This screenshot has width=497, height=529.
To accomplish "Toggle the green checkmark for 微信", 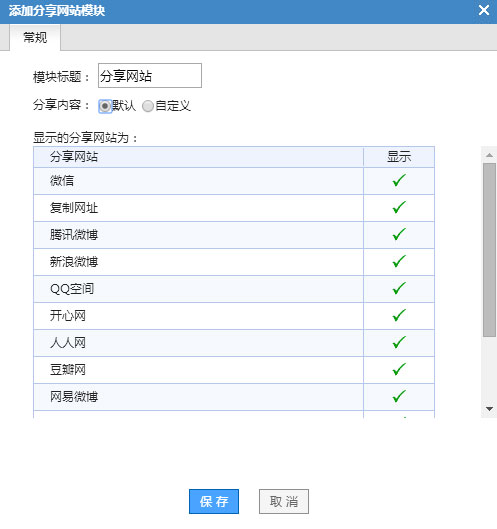I will (x=399, y=180).
